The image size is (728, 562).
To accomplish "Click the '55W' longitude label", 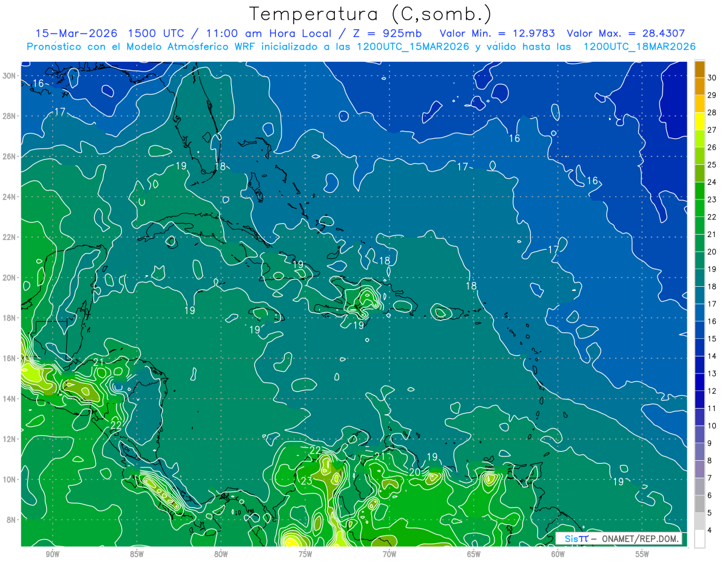I will pos(642,554).
